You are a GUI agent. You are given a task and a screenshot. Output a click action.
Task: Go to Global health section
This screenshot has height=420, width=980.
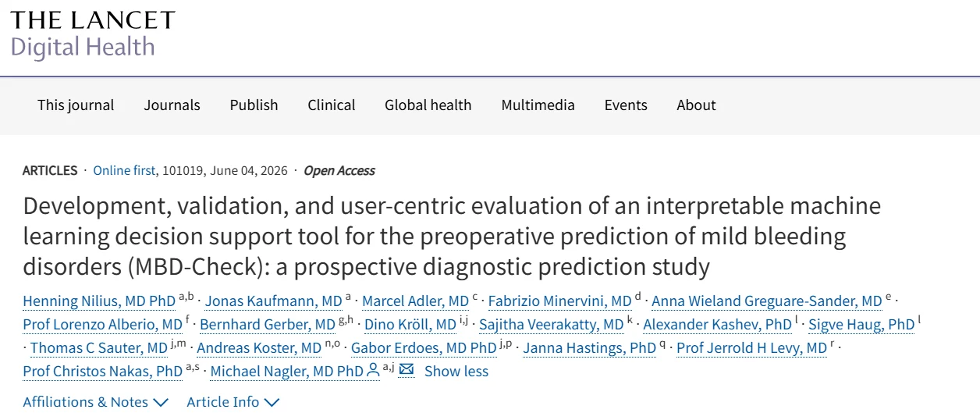[x=428, y=105]
